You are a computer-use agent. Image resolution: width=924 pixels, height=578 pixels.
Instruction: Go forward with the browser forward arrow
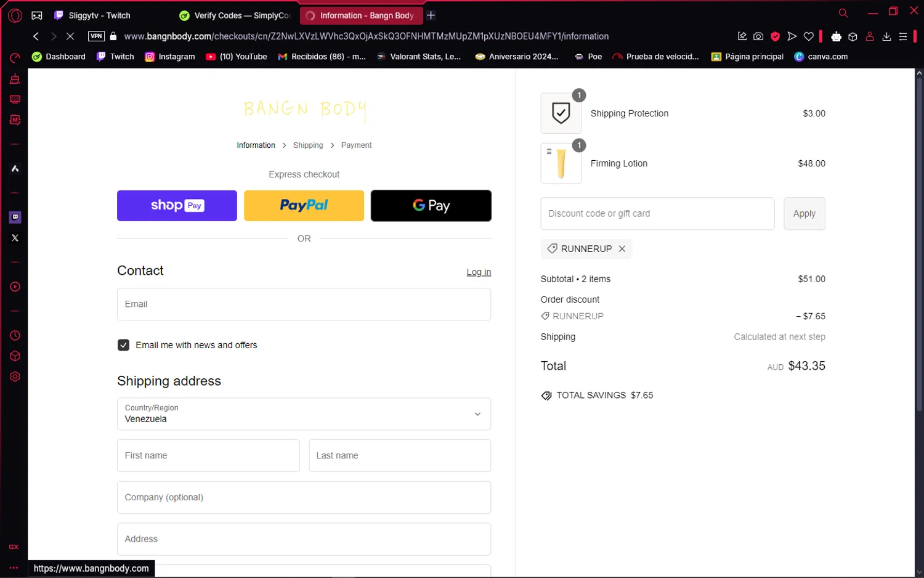54,36
